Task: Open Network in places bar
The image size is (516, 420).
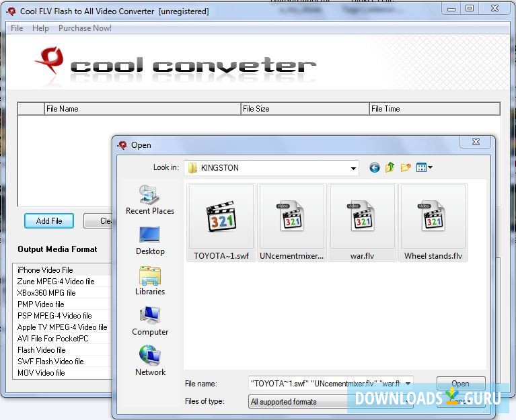Action: pos(150,362)
